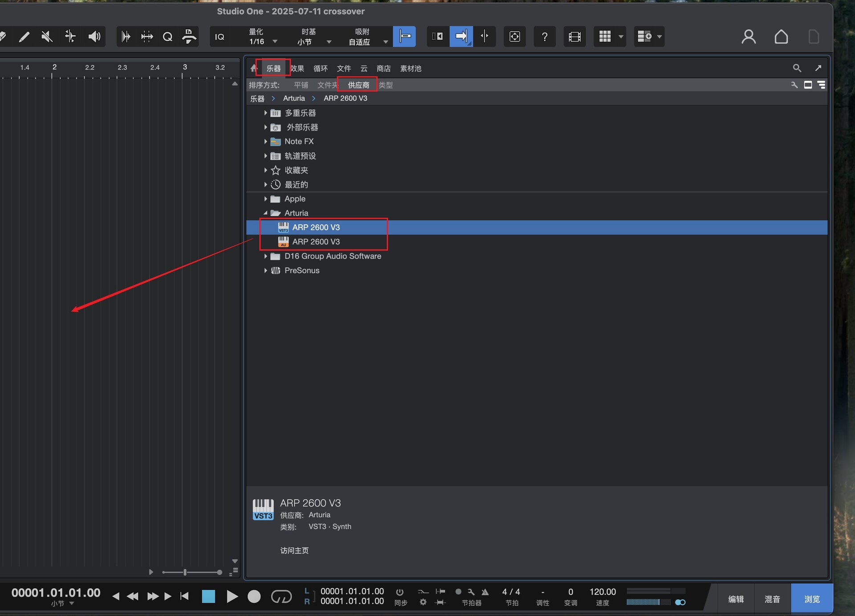
Task: Toggle browser tree list view icon
Action: [x=821, y=85]
